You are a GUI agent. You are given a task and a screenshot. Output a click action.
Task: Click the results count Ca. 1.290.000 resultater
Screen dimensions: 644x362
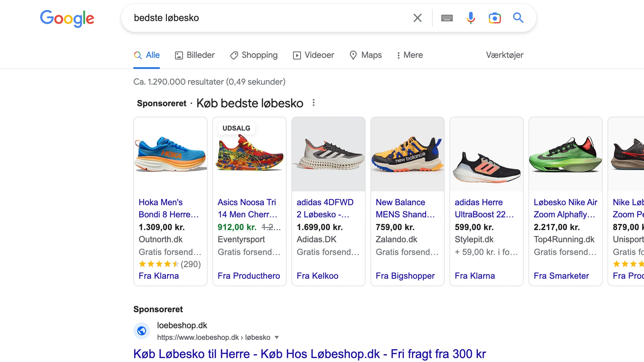[x=209, y=82]
